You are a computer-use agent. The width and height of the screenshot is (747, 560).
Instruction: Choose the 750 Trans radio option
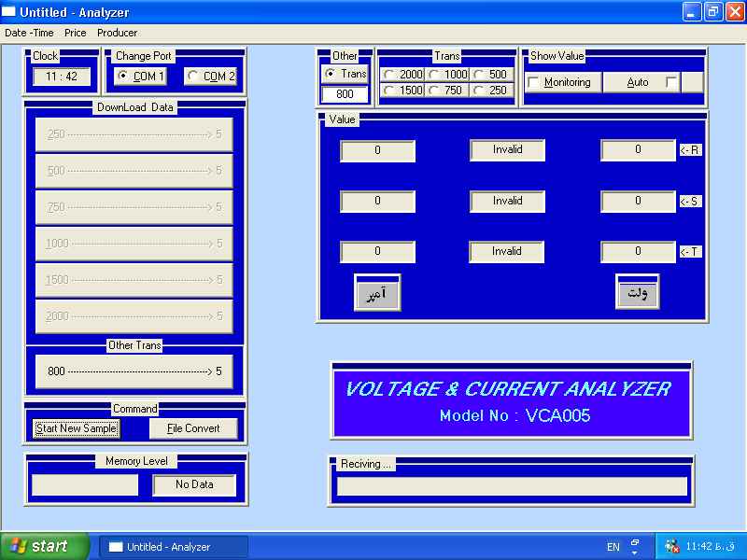(x=434, y=91)
